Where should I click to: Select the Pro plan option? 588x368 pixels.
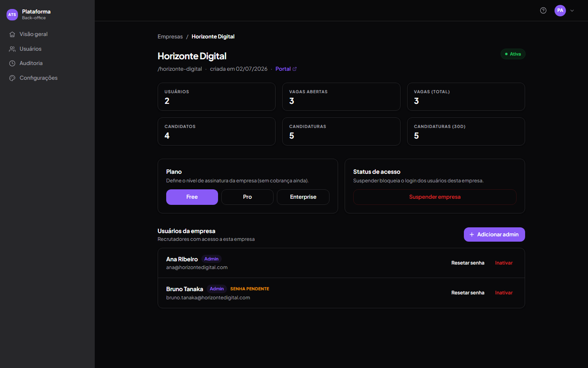click(247, 197)
